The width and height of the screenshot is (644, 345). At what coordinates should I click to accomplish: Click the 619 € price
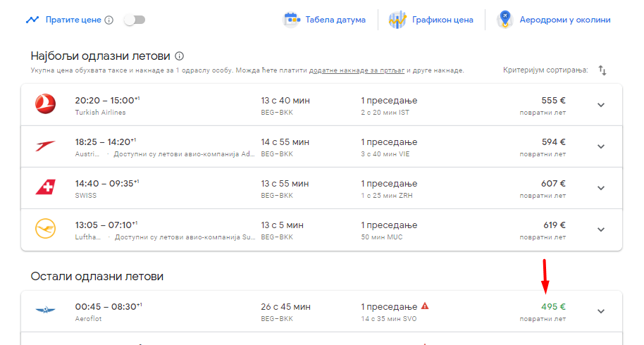(x=555, y=225)
